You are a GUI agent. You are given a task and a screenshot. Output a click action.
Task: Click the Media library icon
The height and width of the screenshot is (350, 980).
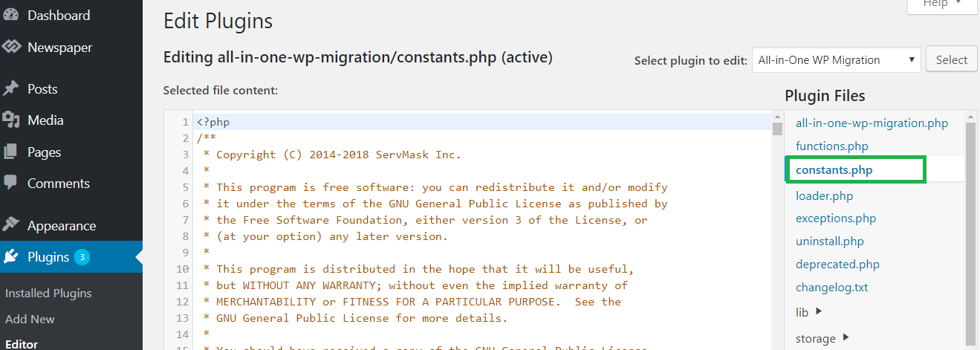(11, 120)
